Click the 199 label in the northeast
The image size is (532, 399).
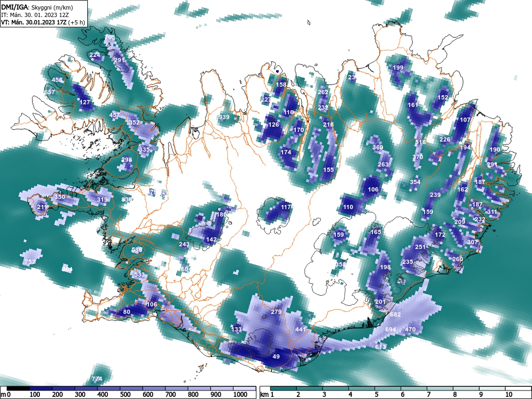(x=398, y=68)
